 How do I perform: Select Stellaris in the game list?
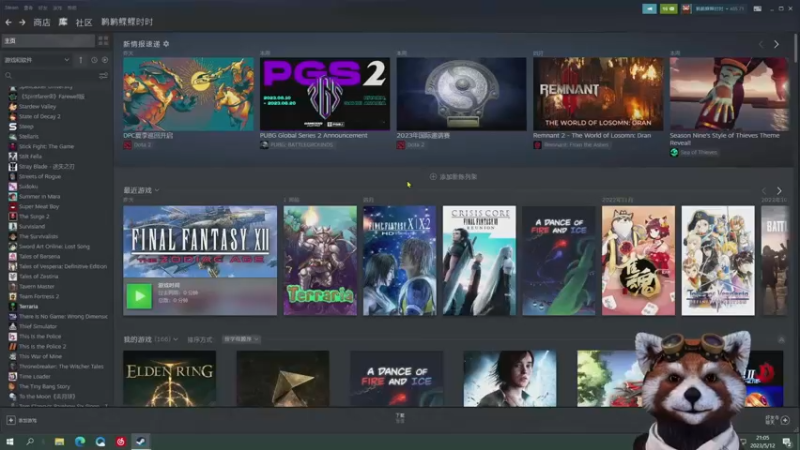(29, 136)
